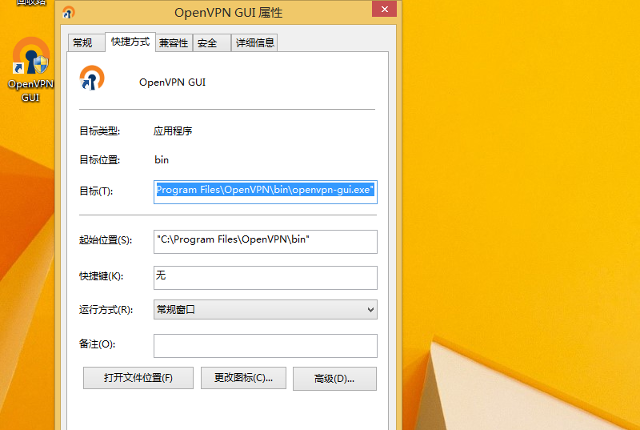The width and height of the screenshot is (640, 430).
Task: Click in the 目标(T) path field
Action: coord(265,192)
